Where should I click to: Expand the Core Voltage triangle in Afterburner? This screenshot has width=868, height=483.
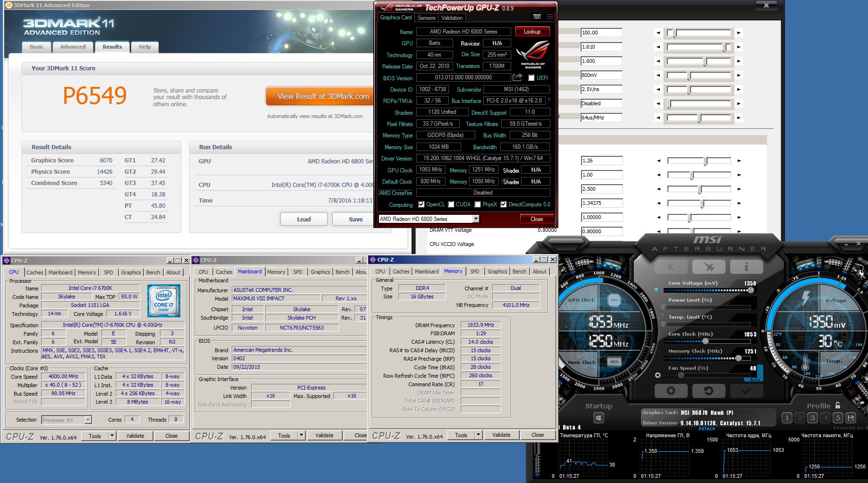click(656, 290)
